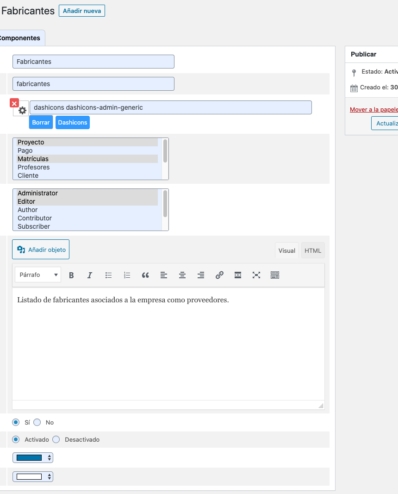The width and height of the screenshot is (398, 494).
Task: Toggle the extended editor toolbar
Action: point(275,275)
